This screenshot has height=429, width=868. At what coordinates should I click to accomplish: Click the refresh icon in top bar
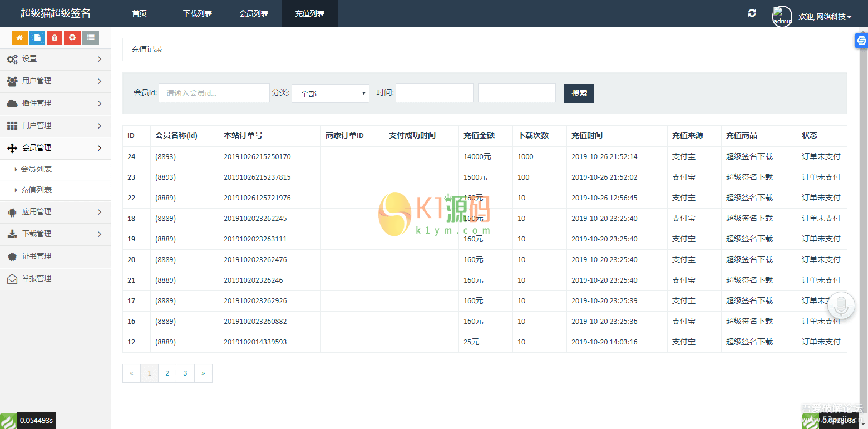point(752,13)
